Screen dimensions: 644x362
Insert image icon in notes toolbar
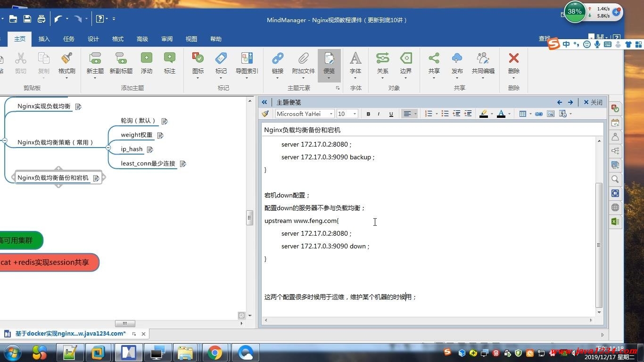(x=550, y=114)
